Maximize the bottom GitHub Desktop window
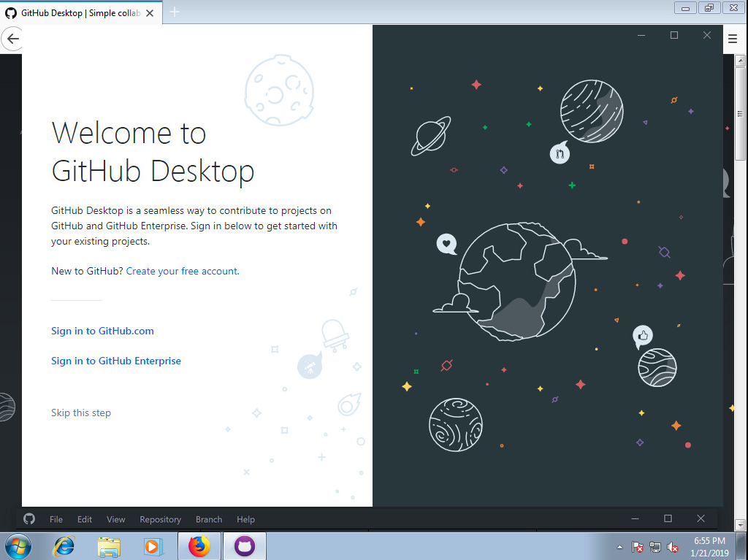The width and height of the screenshot is (748, 560). point(668,518)
